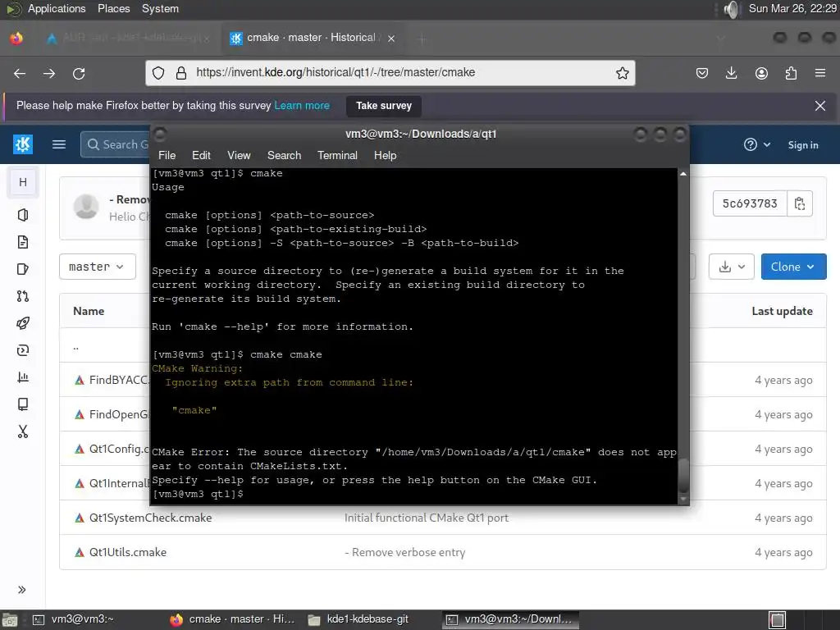Open the Places panel menu
Image resolution: width=840 pixels, height=630 pixels.
(113, 9)
